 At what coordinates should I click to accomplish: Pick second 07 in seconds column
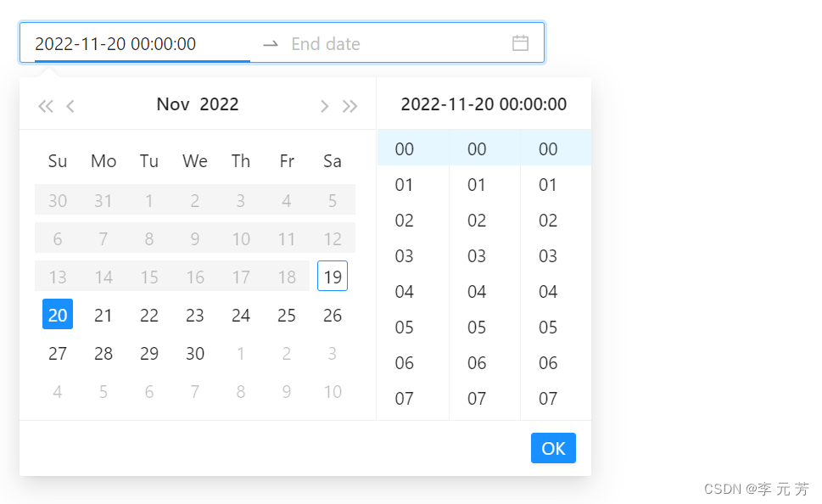548,399
